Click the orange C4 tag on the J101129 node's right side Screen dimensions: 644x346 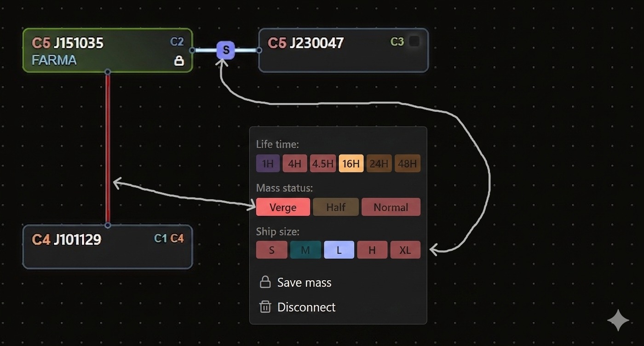(177, 238)
